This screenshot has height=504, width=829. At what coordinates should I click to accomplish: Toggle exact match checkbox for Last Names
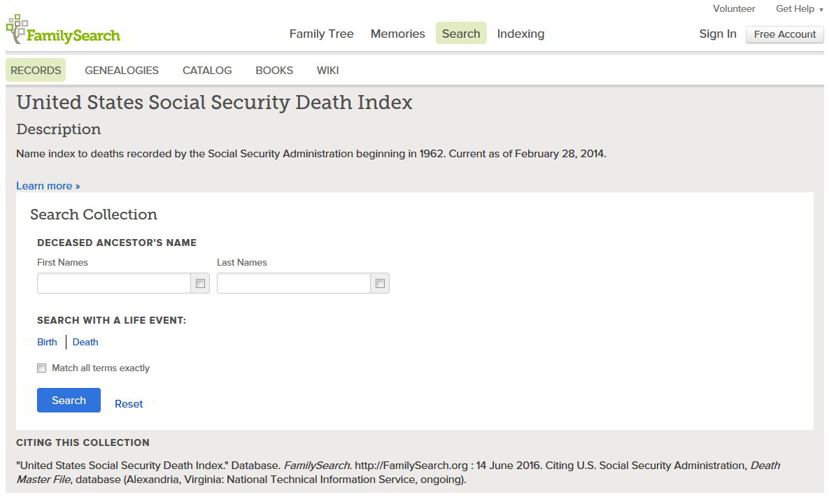pyautogui.click(x=380, y=284)
